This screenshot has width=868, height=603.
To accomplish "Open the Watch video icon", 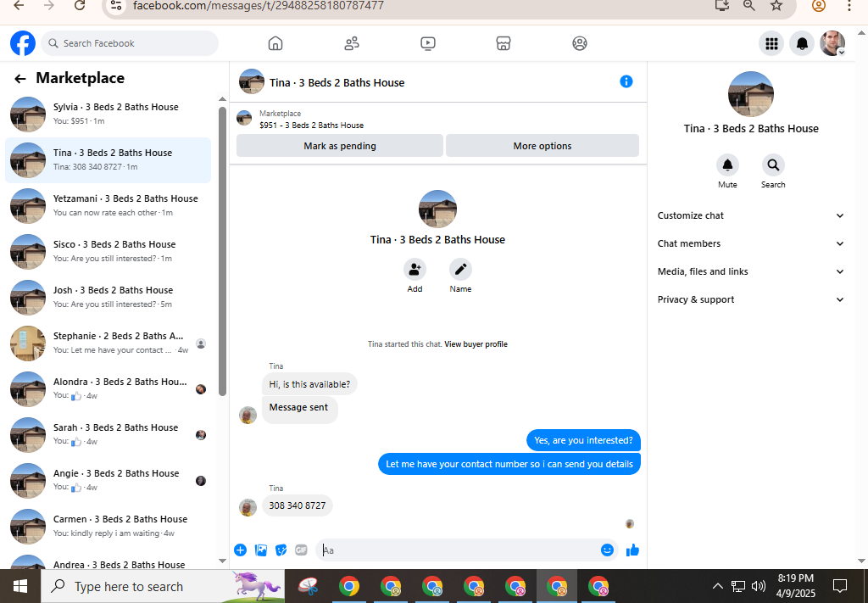I will pos(427,43).
